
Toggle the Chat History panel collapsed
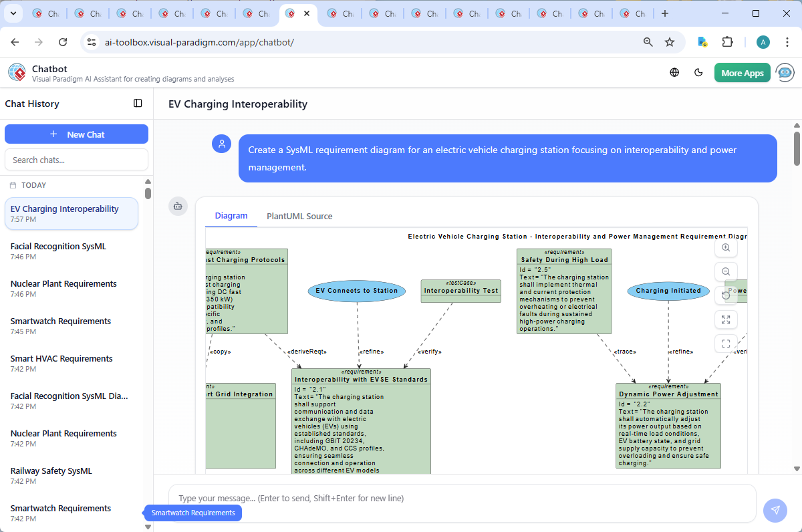(x=138, y=104)
